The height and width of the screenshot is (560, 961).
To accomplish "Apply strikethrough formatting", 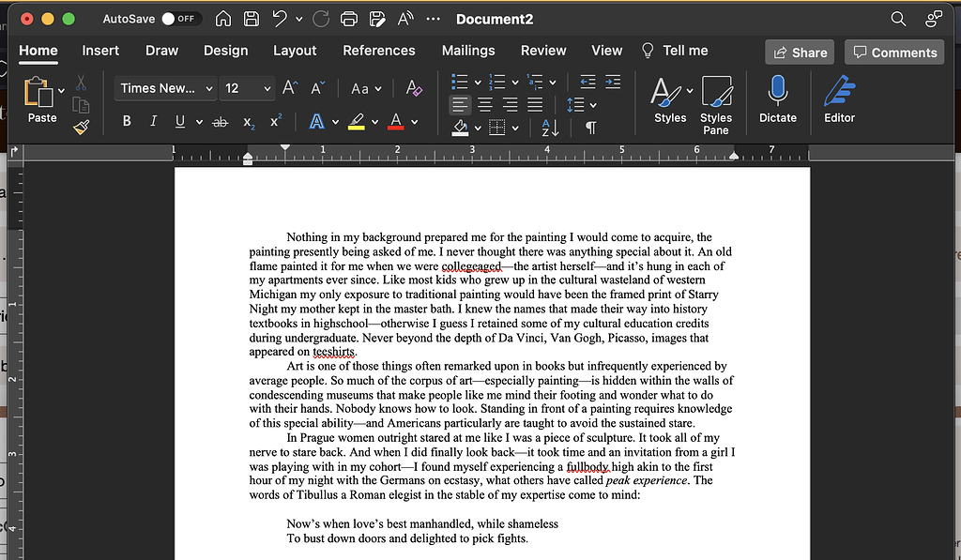I will 220,122.
